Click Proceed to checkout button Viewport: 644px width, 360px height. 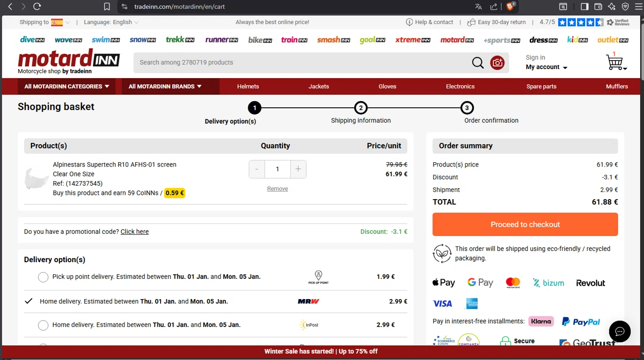[x=525, y=224]
